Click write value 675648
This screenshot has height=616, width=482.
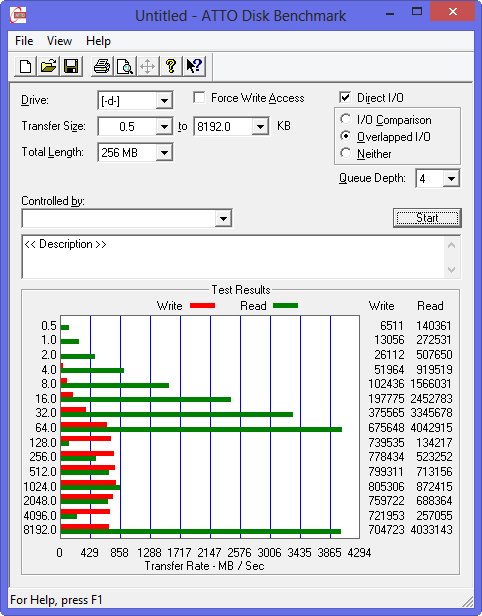(386, 427)
